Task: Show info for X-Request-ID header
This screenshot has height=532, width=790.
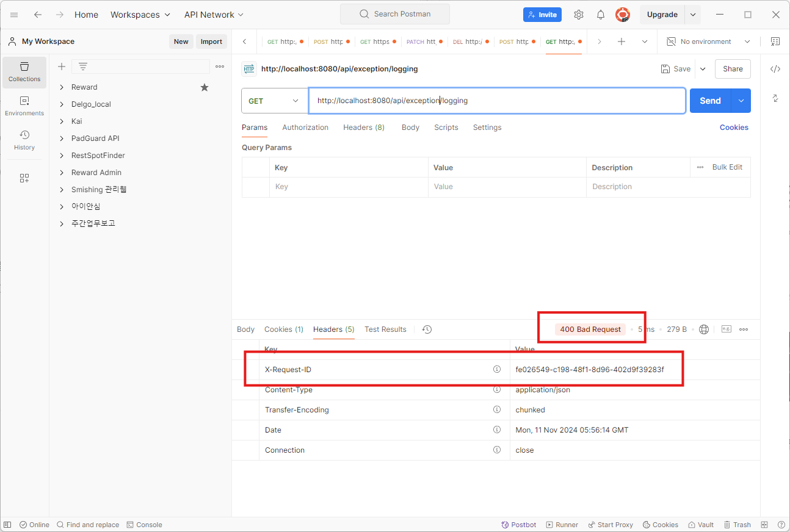Action: coord(497,370)
